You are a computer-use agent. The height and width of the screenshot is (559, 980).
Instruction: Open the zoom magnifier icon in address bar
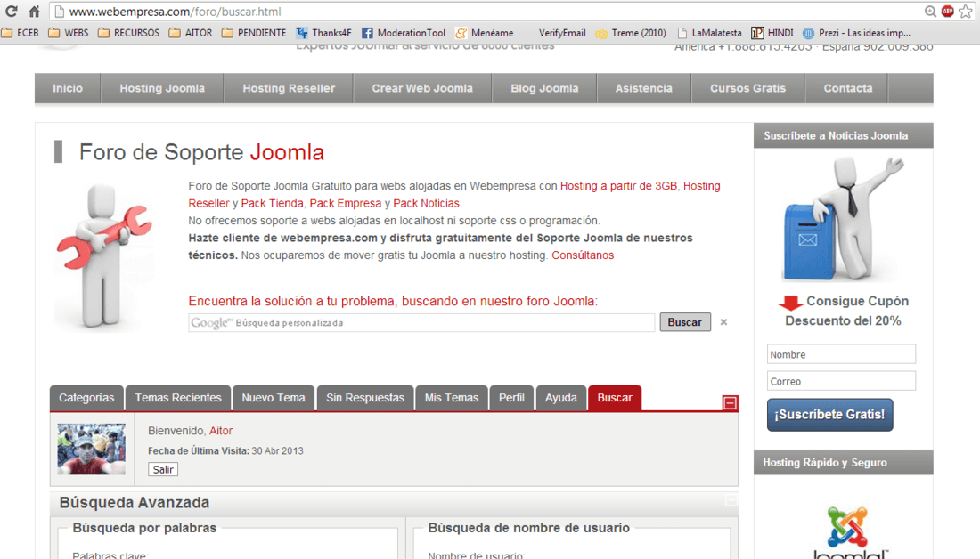point(931,12)
